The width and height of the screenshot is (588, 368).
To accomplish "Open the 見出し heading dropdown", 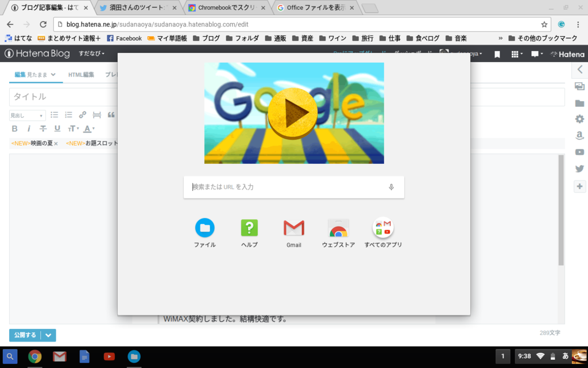I will pyautogui.click(x=27, y=115).
